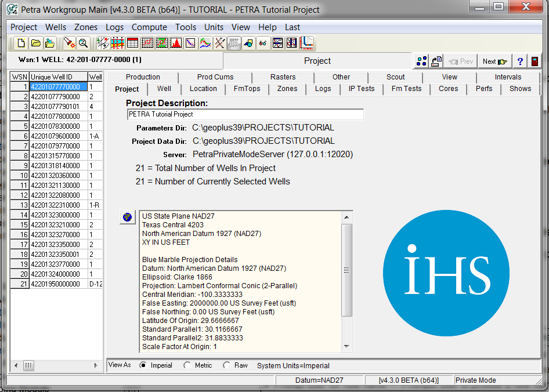Select well ID 42201322310000 row
Viewport: 549px width, 392px height.
[x=56, y=205]
